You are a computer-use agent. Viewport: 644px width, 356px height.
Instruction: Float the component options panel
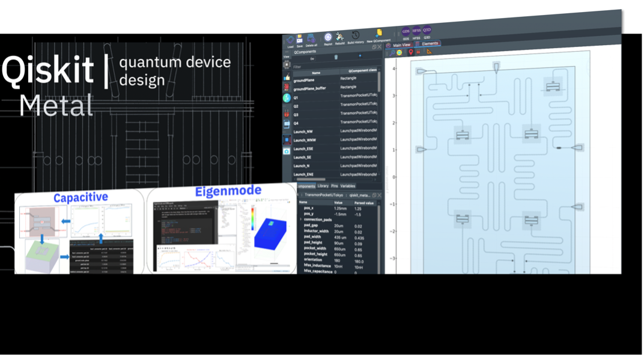click(374, 195)
